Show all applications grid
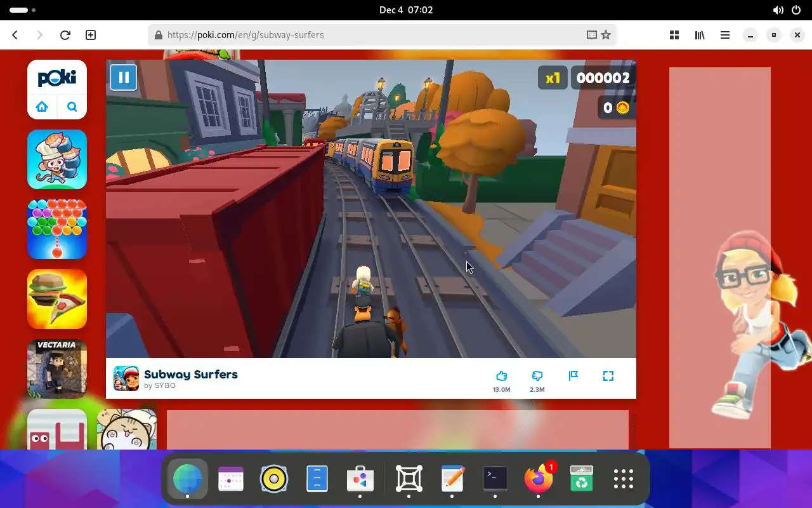 tap(624, 478)
